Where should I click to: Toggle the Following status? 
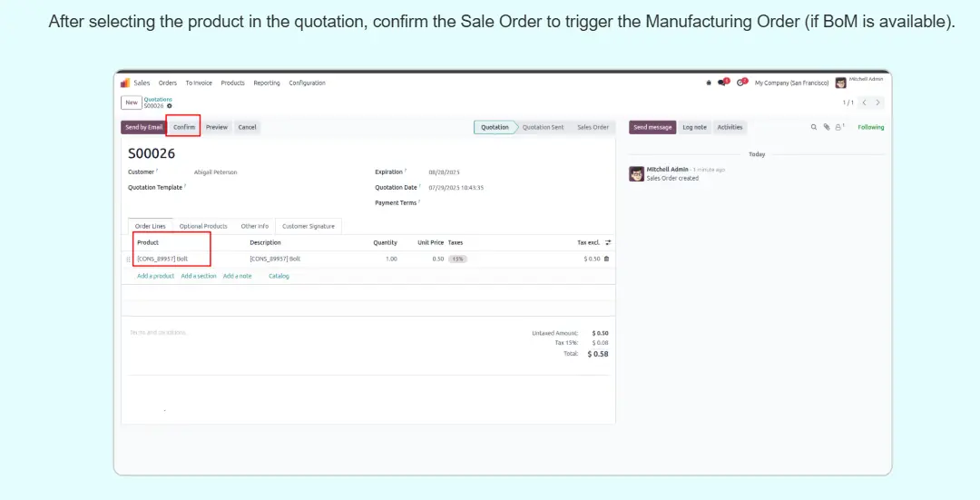(870, 127)
